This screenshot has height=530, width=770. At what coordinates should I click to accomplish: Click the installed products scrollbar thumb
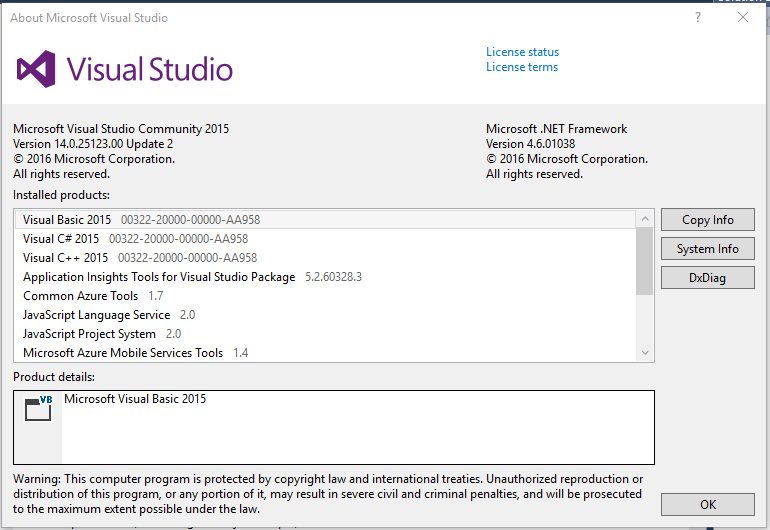tap(644, 261)
